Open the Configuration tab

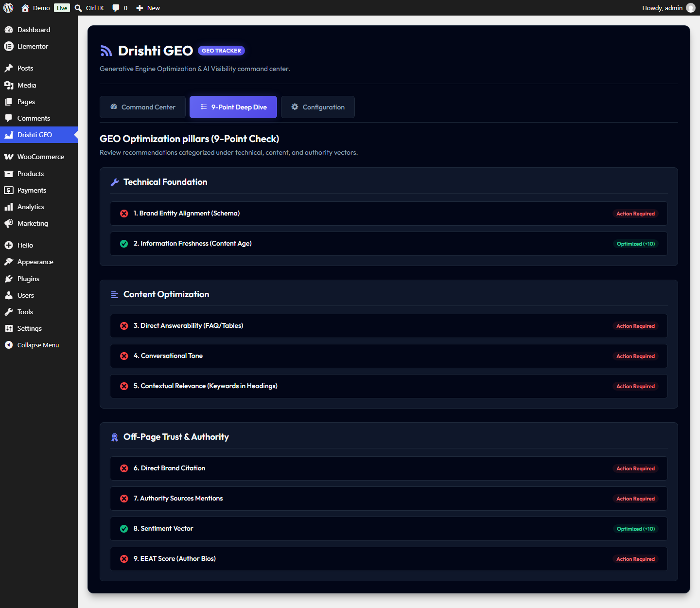[318, 107]
